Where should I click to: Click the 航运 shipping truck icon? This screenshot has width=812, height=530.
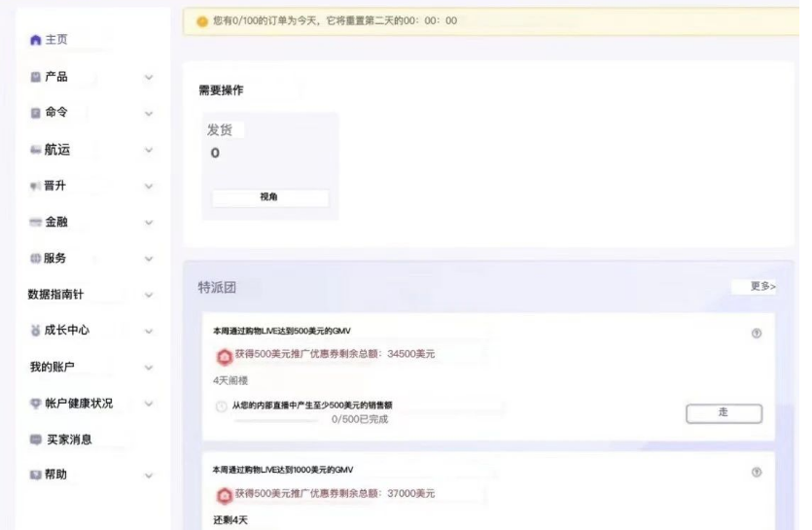(35, 150)
